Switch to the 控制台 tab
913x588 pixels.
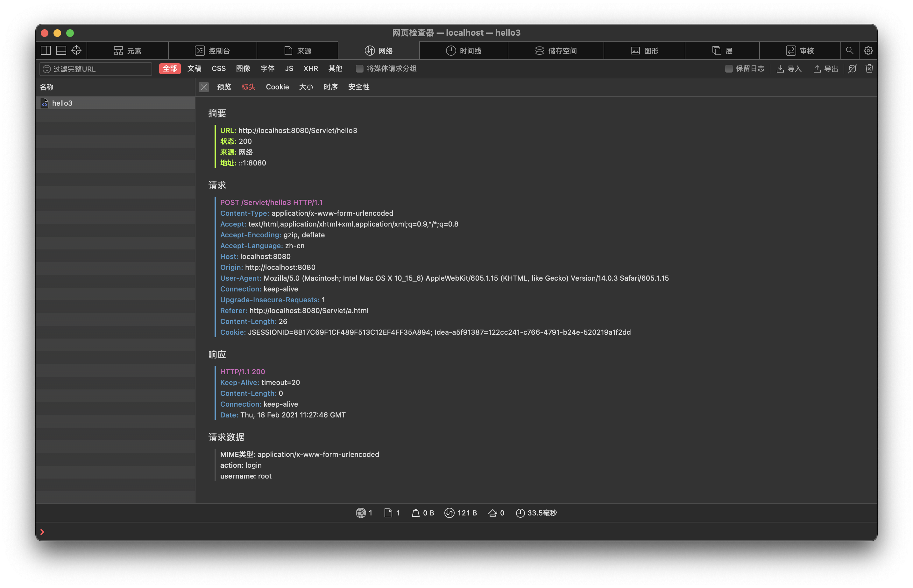[212, 50]
